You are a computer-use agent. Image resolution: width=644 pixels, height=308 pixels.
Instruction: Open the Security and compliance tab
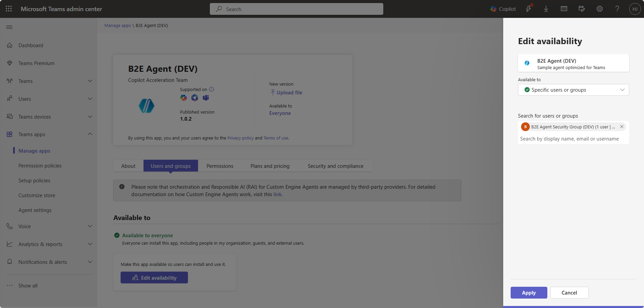tap(335, 166)
